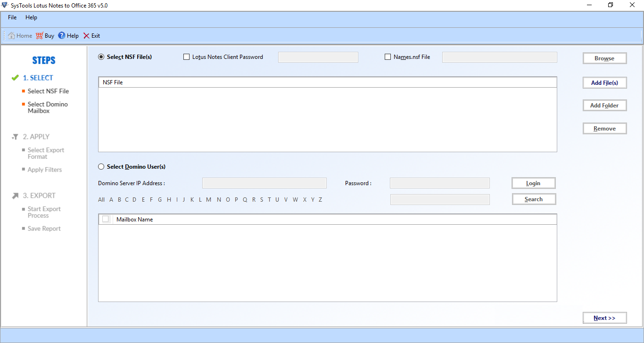This screenshot has width=644, height=343.
Task: Filter mailboxes by letter A
Action: [111, 200]
